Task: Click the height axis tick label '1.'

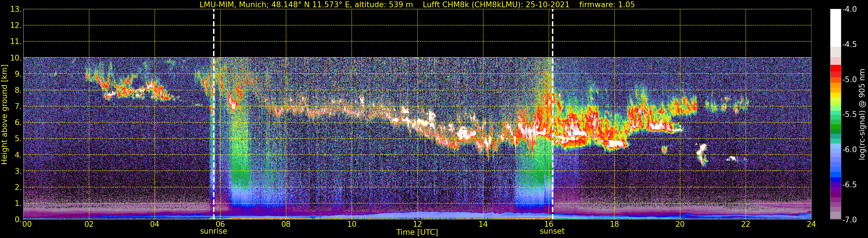Action: point(18,204)
